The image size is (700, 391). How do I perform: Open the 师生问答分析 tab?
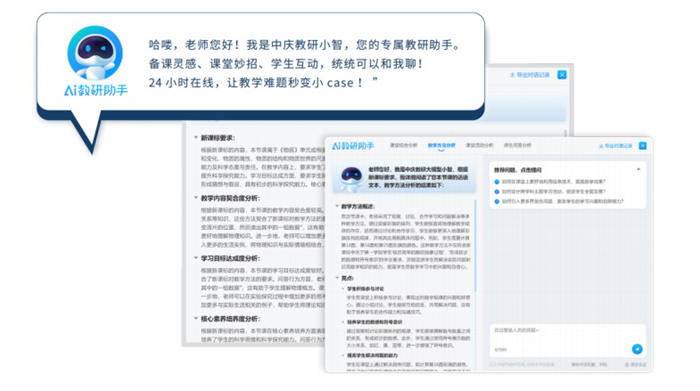[517, 146]
